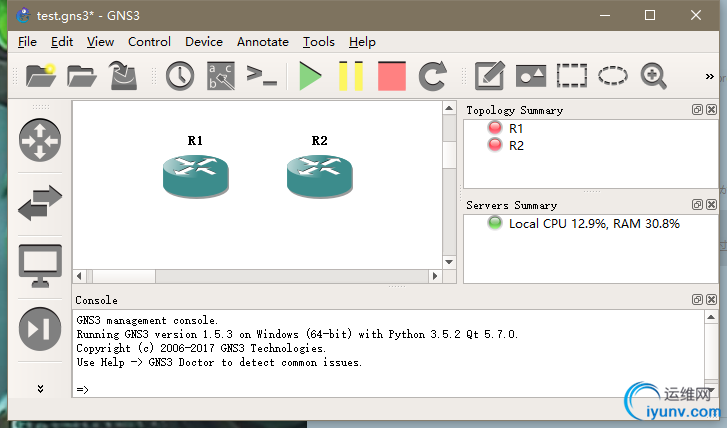Expand more items in device sidebar
This screenshot has width=727, height=428.
pos(40,388)
